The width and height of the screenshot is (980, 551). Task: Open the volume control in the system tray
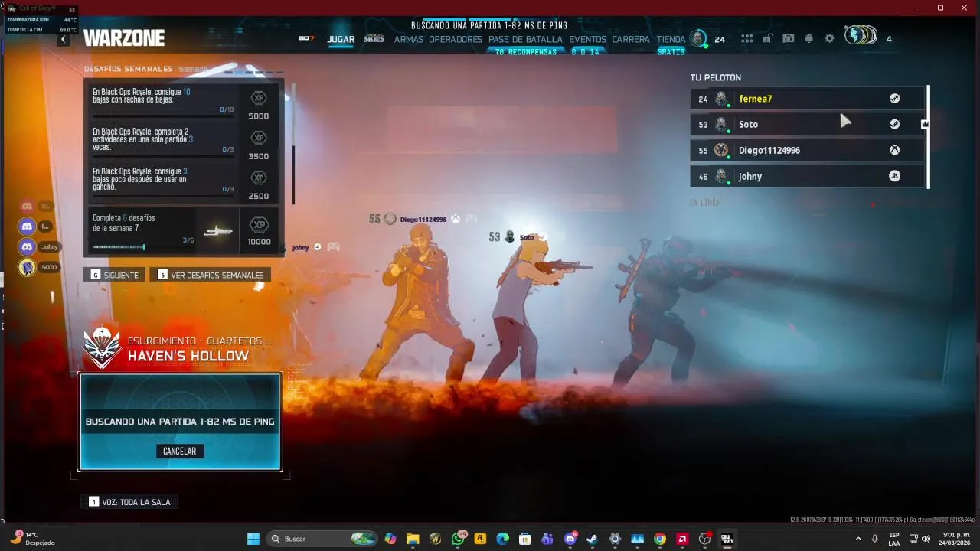[x=926, y=539]
